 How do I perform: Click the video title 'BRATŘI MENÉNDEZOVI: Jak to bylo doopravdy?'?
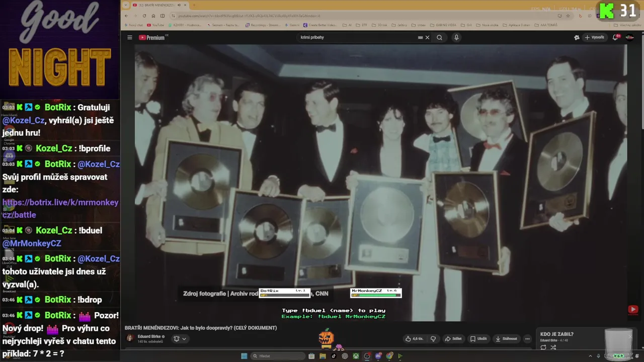click(201, 328)
